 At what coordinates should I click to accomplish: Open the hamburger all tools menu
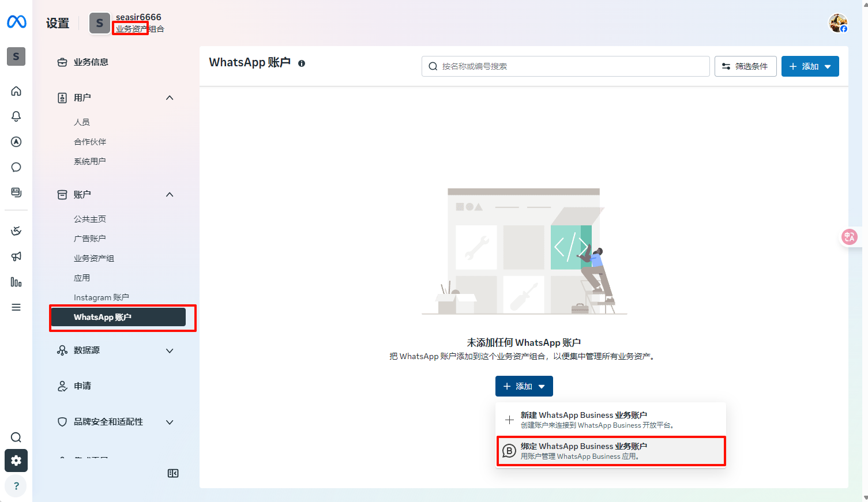point(16,307)
